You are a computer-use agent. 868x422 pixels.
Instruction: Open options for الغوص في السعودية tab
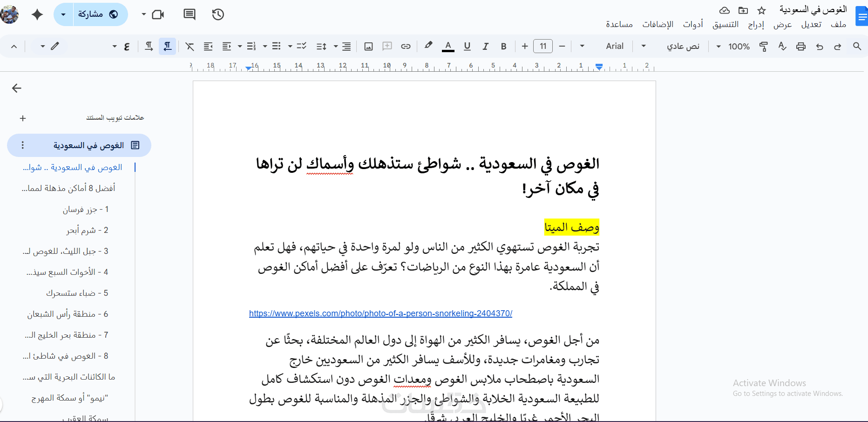[x=23, y=145]
